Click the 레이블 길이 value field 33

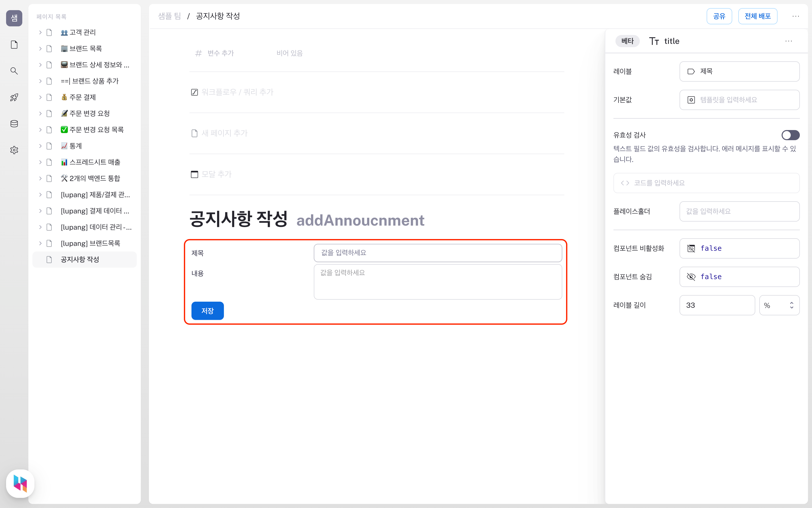click(x=717, y=305)
